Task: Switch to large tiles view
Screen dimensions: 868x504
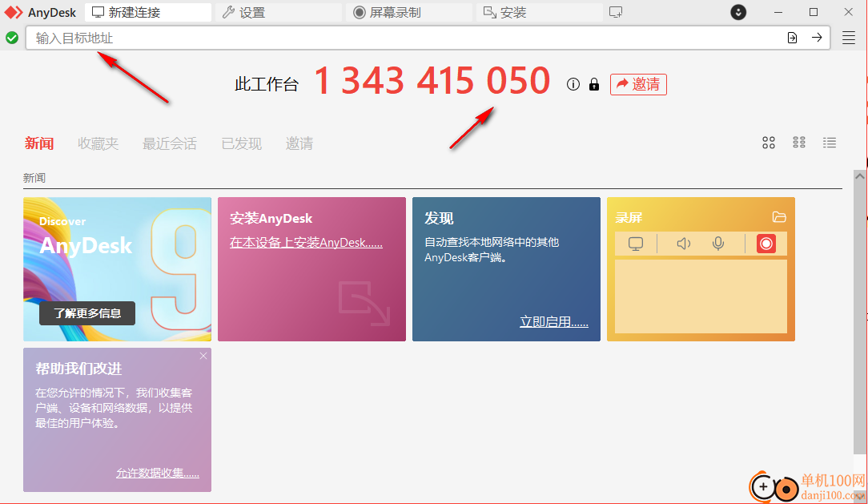Action: pyautogui.click(x=769, y=143)
